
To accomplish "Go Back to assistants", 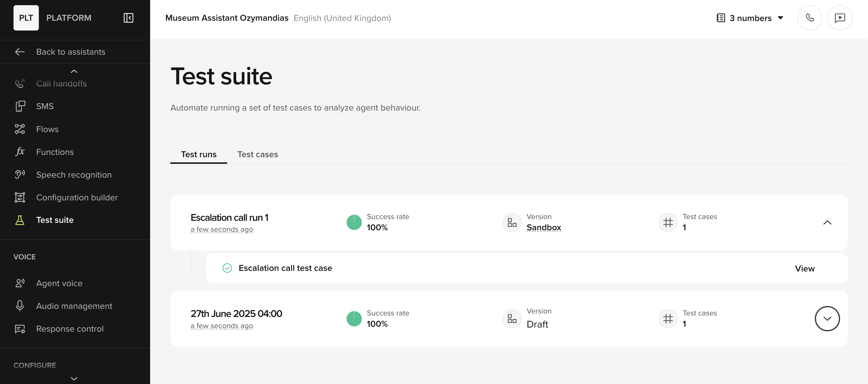I will [x=70, y=52].
